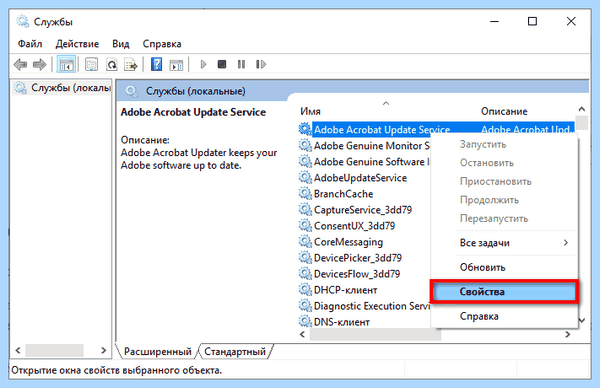Click gear icon next to CoreMessaging
This screenshot has width=600, height=388.
(305, 242)
